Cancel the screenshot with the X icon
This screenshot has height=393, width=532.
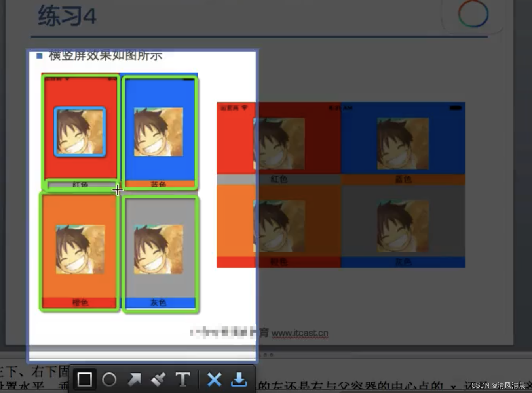[x=214, y=380]
